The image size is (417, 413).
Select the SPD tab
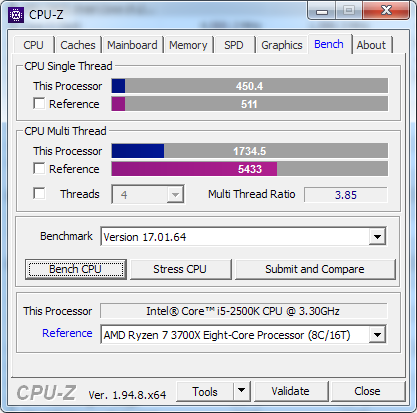coord(234,45)
